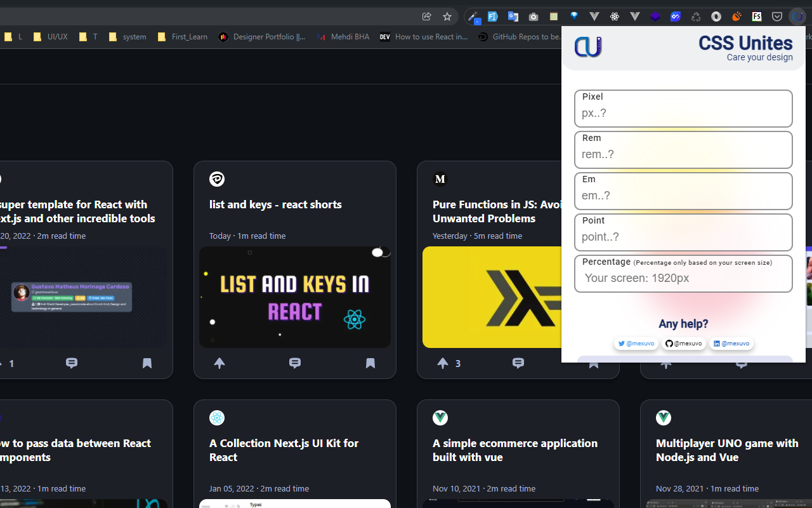Bookmark the 'list and keys - react shorts' card

click(370, 363)
